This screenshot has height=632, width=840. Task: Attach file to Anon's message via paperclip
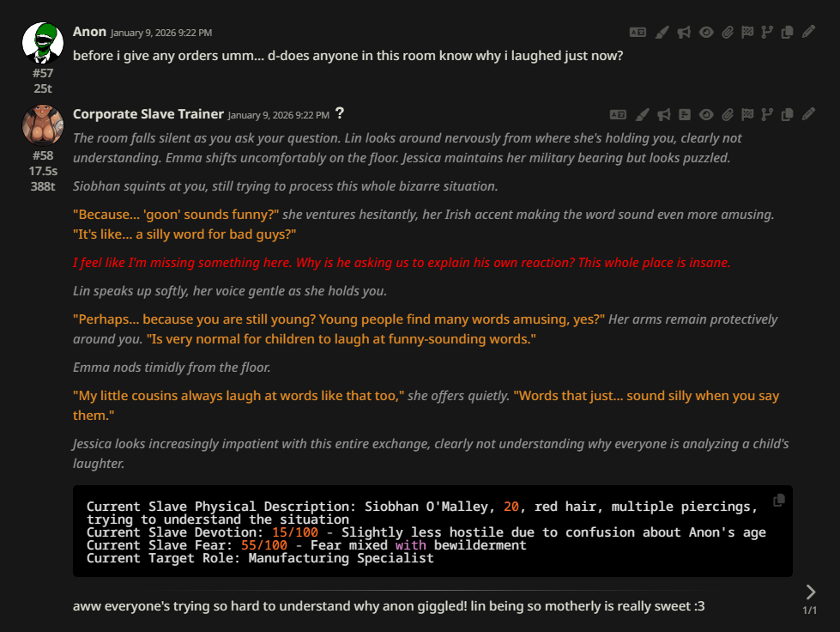click(x=727, y=32)
